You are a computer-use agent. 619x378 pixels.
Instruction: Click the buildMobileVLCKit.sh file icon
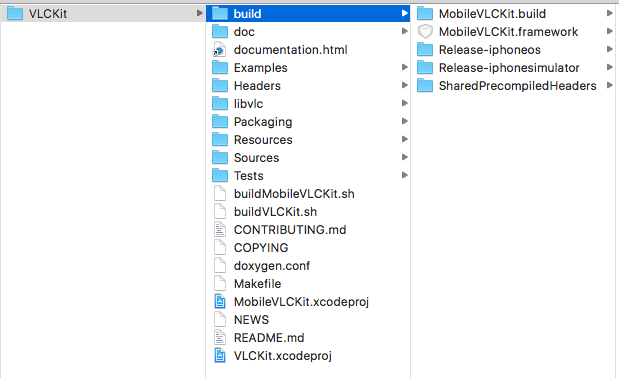point(220,194)
